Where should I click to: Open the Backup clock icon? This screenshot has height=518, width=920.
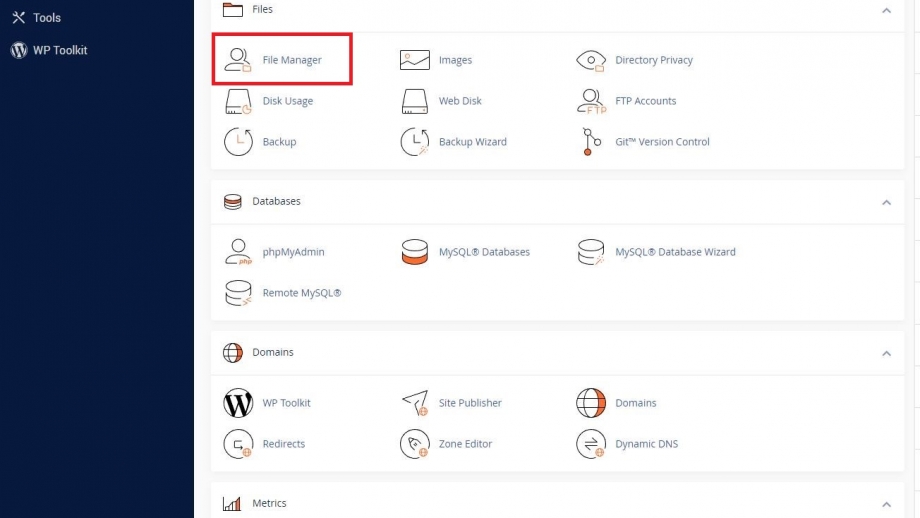(238, 141)
